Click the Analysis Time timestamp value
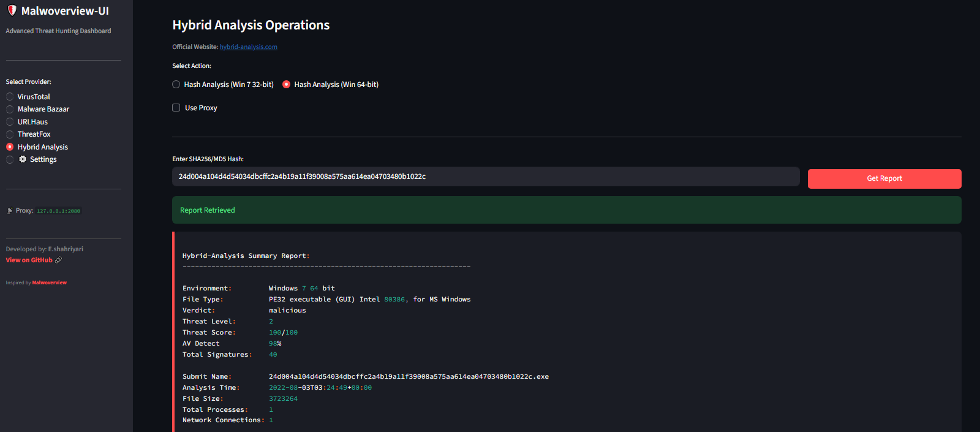Image resolution: width=980 pixels, height=432 pixels. [320, 388]
